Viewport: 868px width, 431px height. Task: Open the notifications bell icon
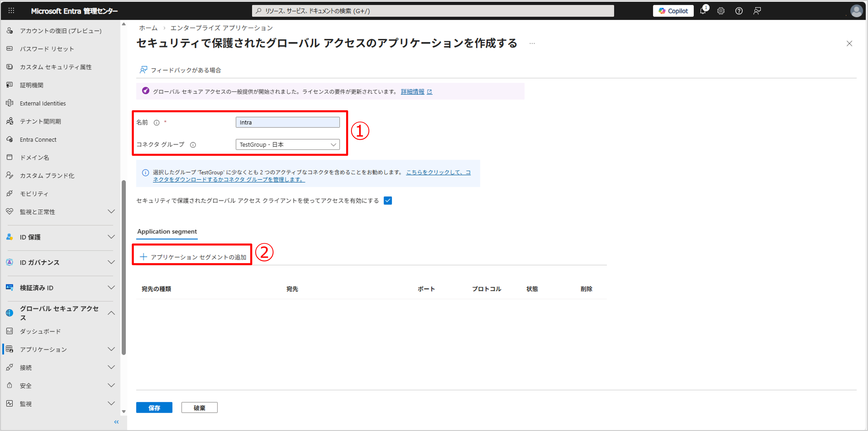703,11
